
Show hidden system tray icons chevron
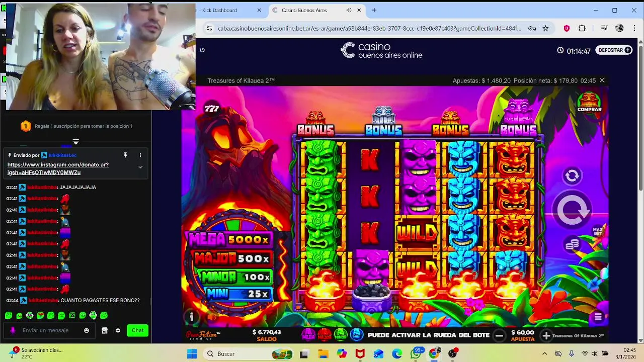coord(544,354)
